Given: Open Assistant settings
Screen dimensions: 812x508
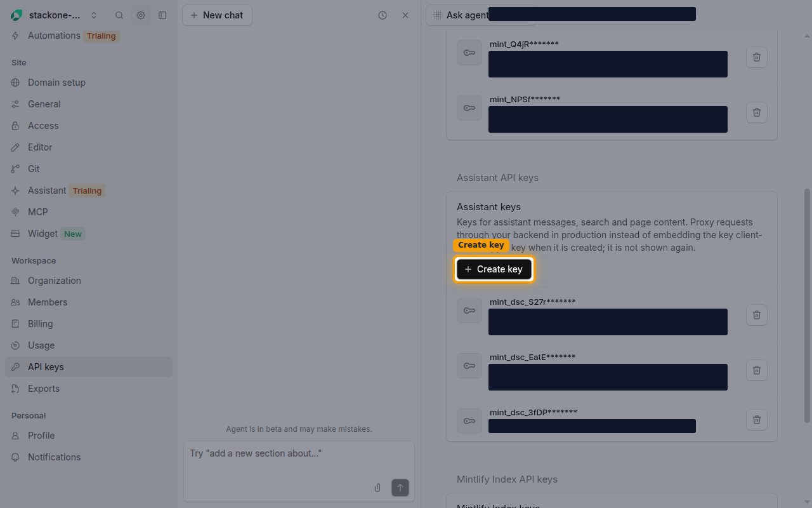Looking at the screenshot, I should click(89, 190).
